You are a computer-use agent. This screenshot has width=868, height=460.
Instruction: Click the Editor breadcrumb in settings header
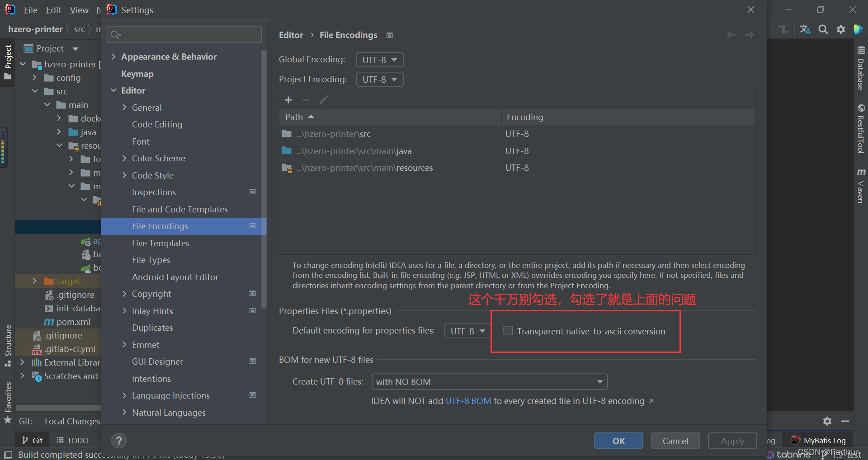291,35
